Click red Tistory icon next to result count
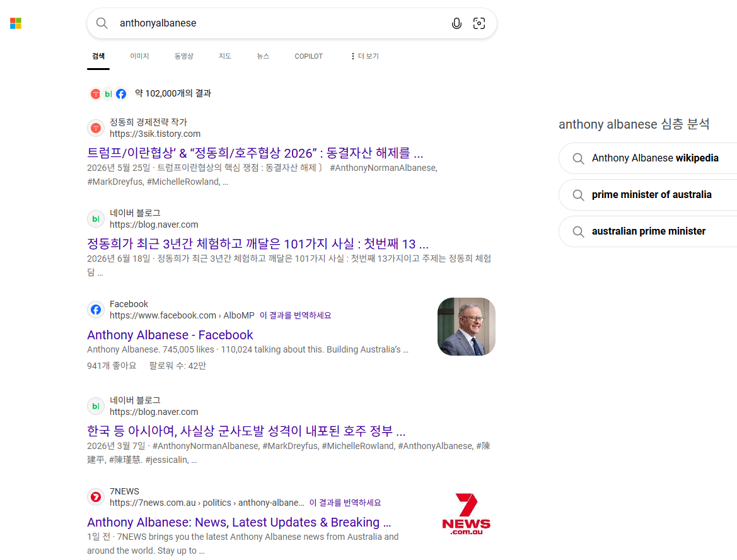 95,94
